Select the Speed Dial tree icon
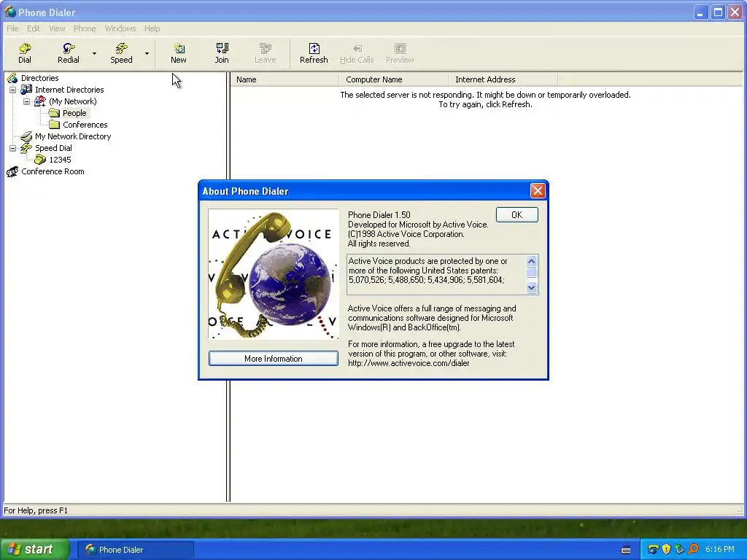747x560 pixels. click(x=26, y=148)
